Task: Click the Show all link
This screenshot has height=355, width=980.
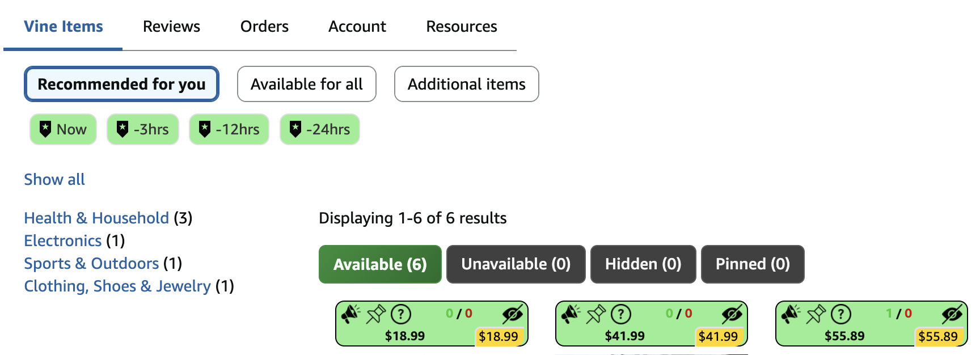Action: click(x=54, y=180)
